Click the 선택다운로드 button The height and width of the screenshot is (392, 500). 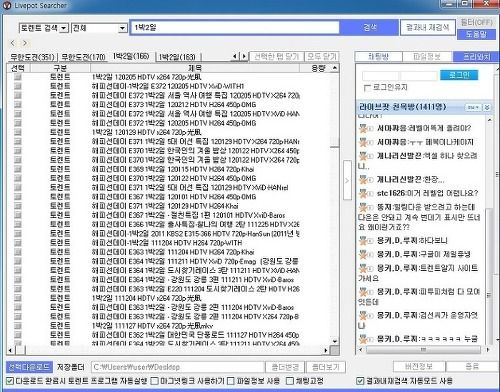click(29, 367)
